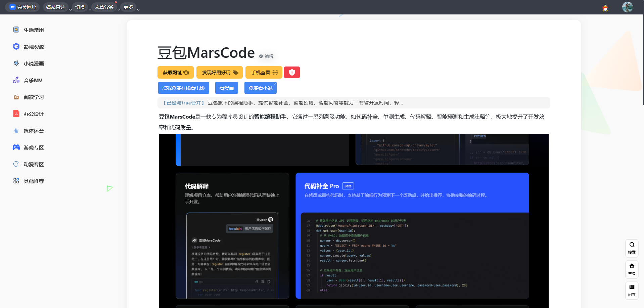Expand the chevron after 名站直达
The image size is (644, 308).
click(71, 10)
